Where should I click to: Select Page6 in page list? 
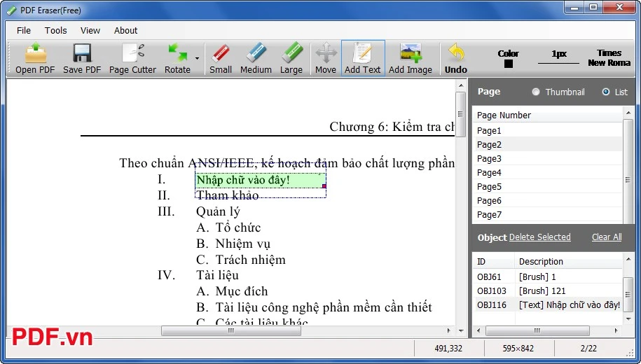point(547,200)
